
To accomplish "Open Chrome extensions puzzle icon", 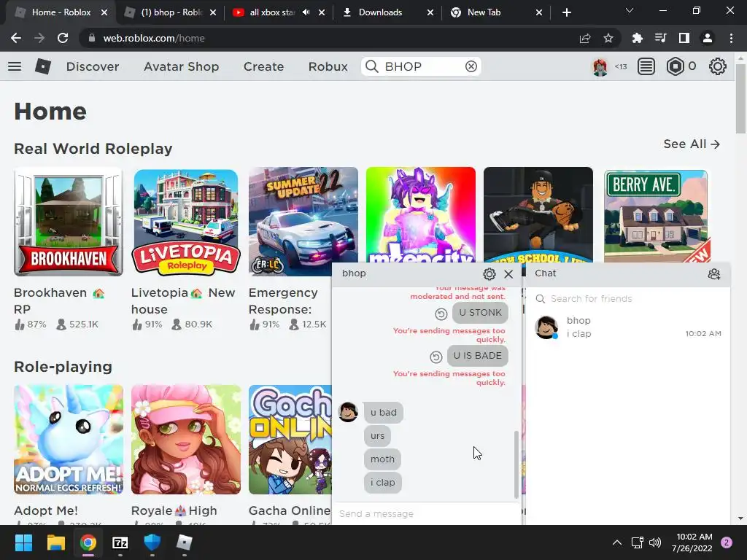I will pyautogui.click(x=638, y=38).
